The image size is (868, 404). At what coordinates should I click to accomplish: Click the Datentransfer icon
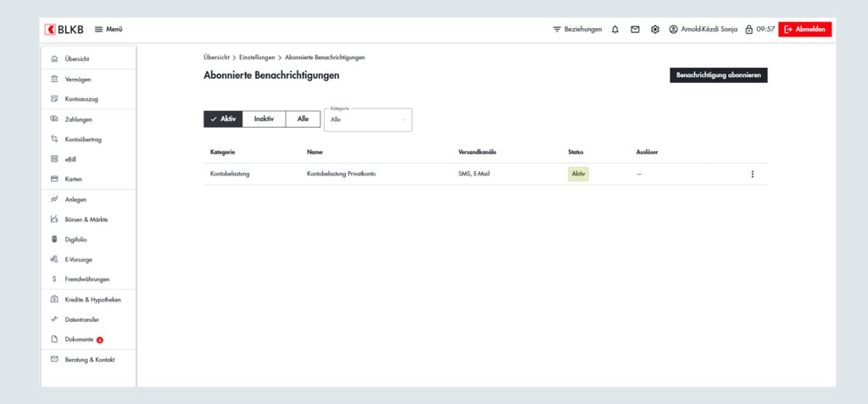54,319
